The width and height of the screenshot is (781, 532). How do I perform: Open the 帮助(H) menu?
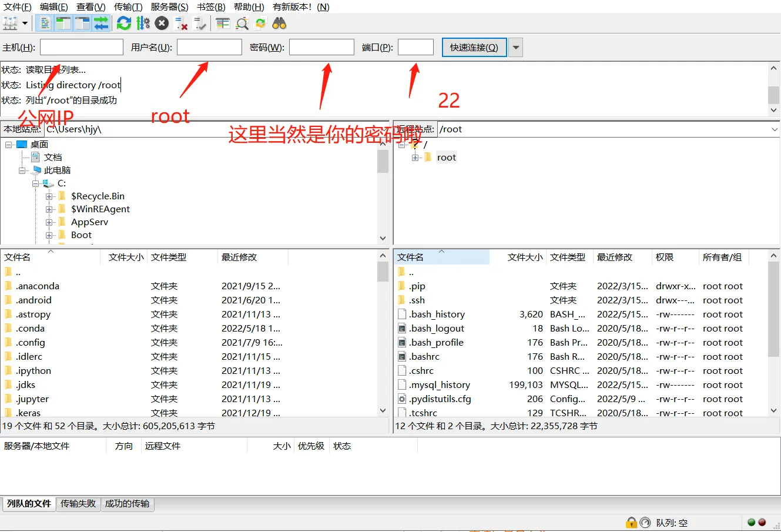pos(249,7)
